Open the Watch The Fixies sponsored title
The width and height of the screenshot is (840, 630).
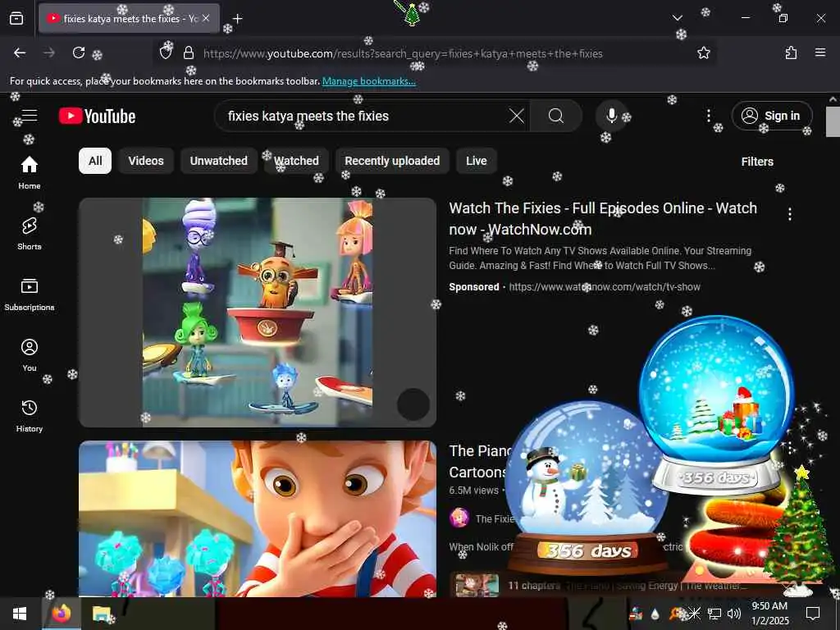pyautogui.click(x=603, y=218)
